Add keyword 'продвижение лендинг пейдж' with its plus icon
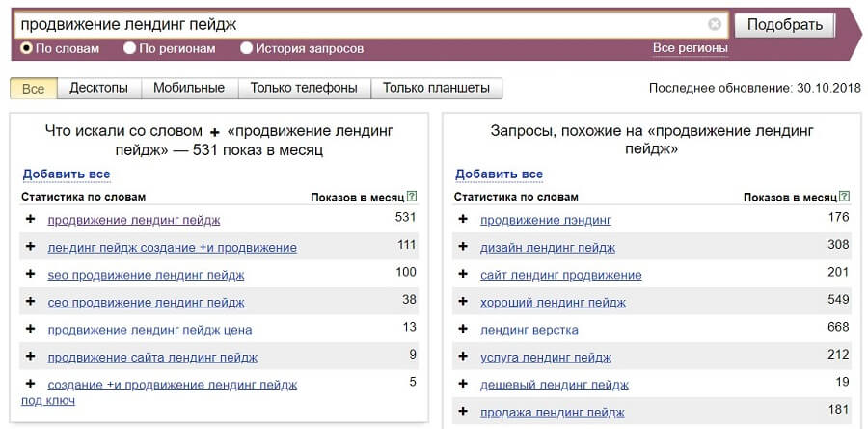 31,219
